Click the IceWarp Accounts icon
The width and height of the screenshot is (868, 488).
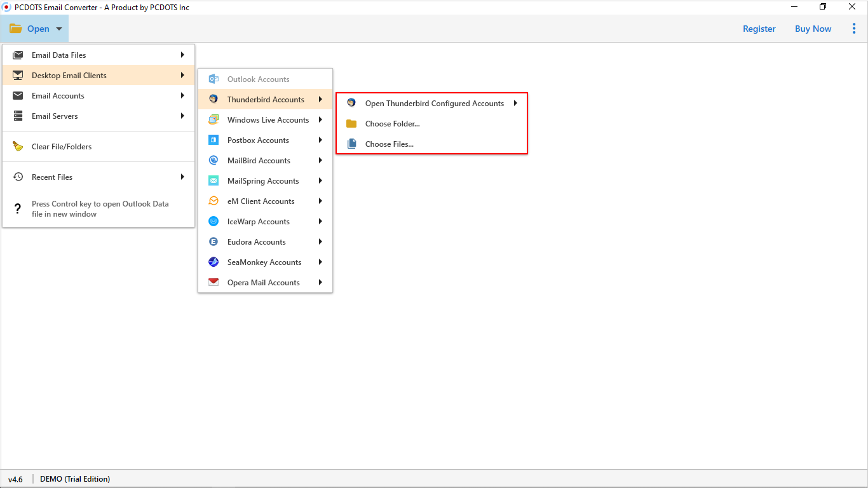point(214,222)
